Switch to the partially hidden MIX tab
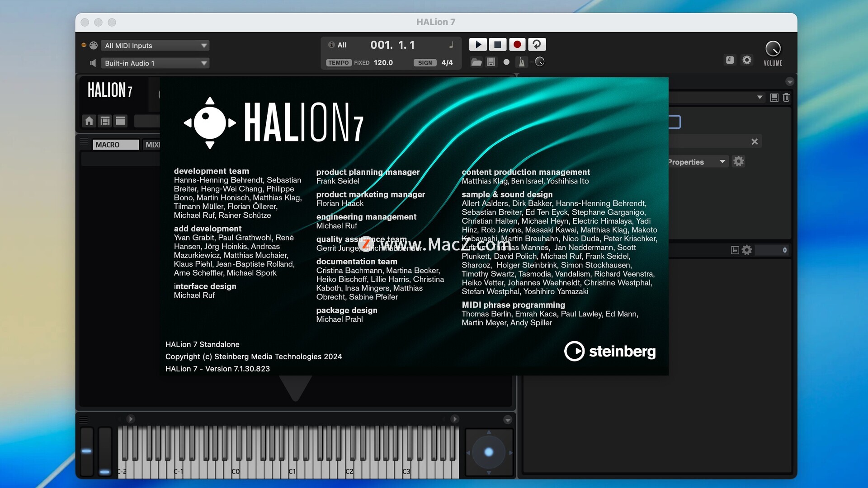This screenshot has width=868, height=488. pos(151,145)
